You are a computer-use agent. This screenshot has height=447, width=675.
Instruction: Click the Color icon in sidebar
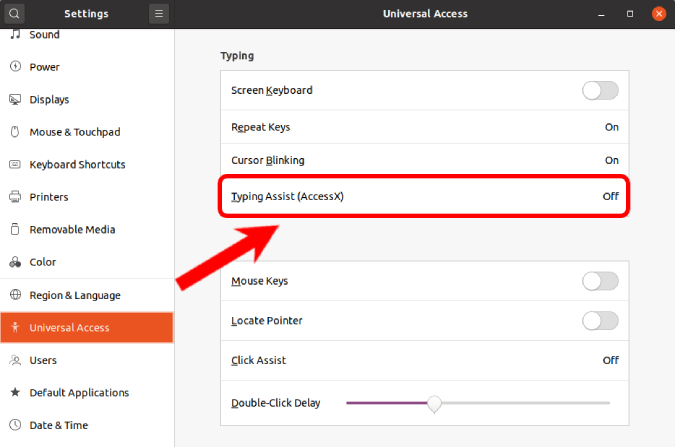[15, 262]
